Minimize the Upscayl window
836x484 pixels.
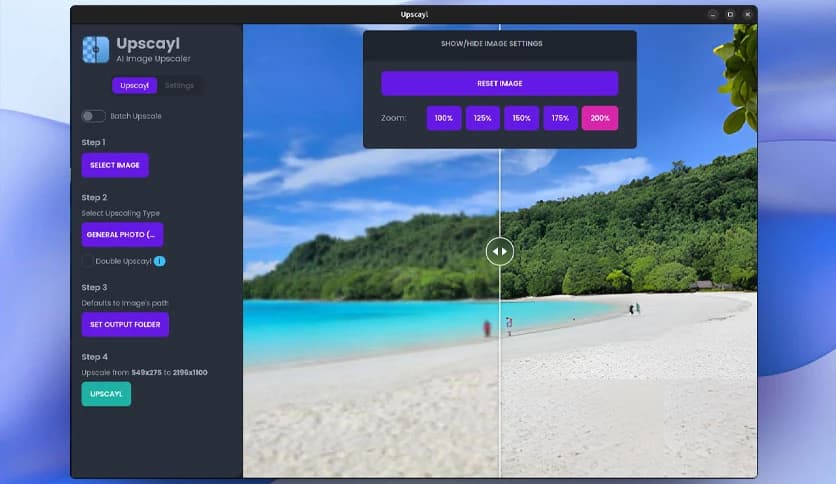[x=713, y=15]
